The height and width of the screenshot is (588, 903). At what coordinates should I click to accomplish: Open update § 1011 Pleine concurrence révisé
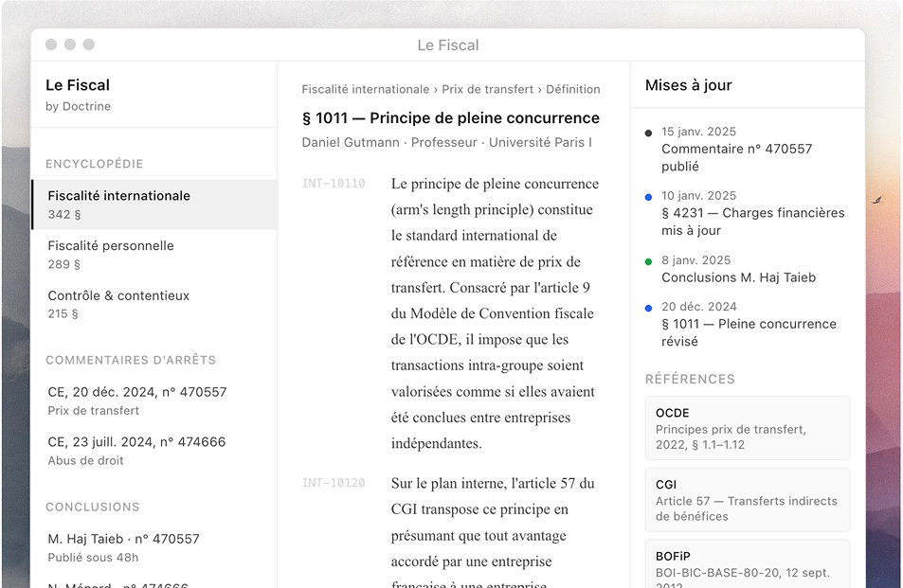click(x=748, y=324)
